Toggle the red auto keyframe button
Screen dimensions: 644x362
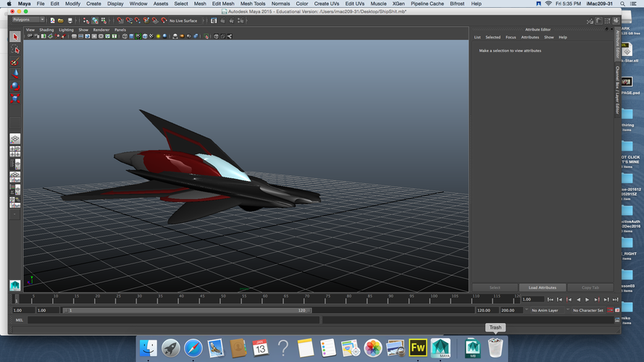[611, 311]
